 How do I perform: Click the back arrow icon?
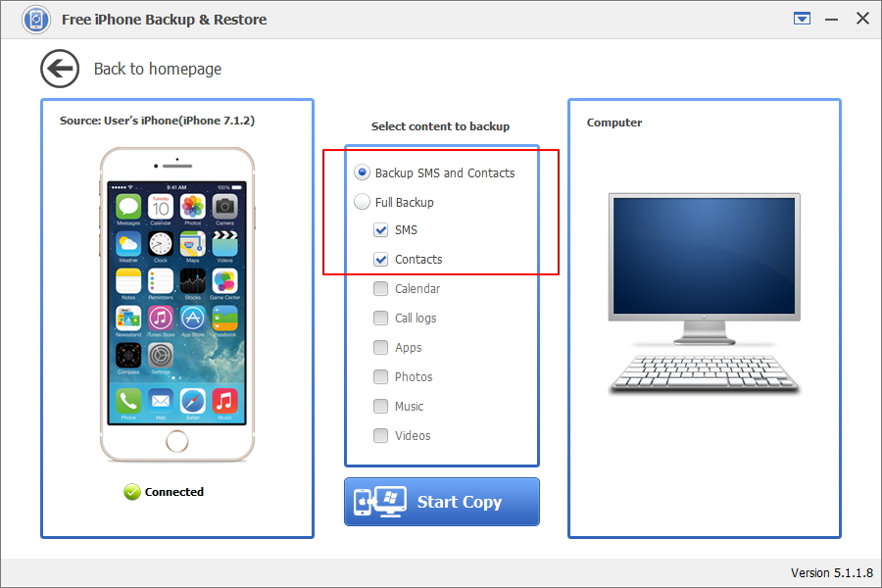[x=60, y=69]
